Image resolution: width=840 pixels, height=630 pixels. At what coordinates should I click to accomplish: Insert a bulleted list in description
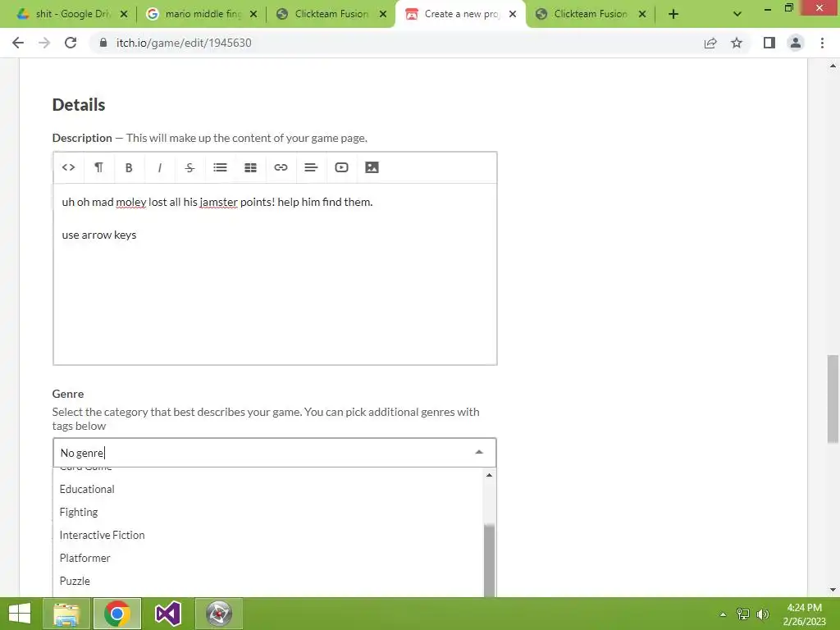tap(220, 167)
